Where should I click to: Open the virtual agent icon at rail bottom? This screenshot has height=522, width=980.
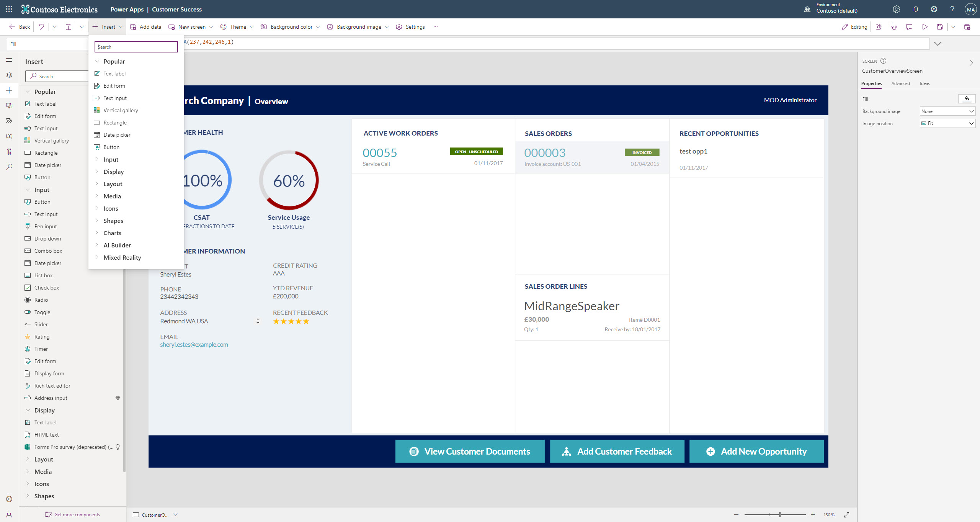[9, 514]
